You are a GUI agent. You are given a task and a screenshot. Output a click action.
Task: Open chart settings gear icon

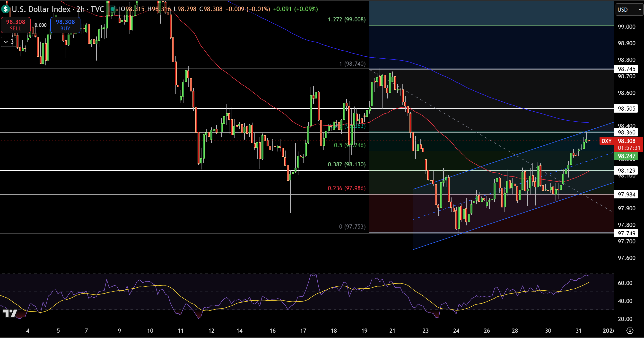tap(630, 330)
